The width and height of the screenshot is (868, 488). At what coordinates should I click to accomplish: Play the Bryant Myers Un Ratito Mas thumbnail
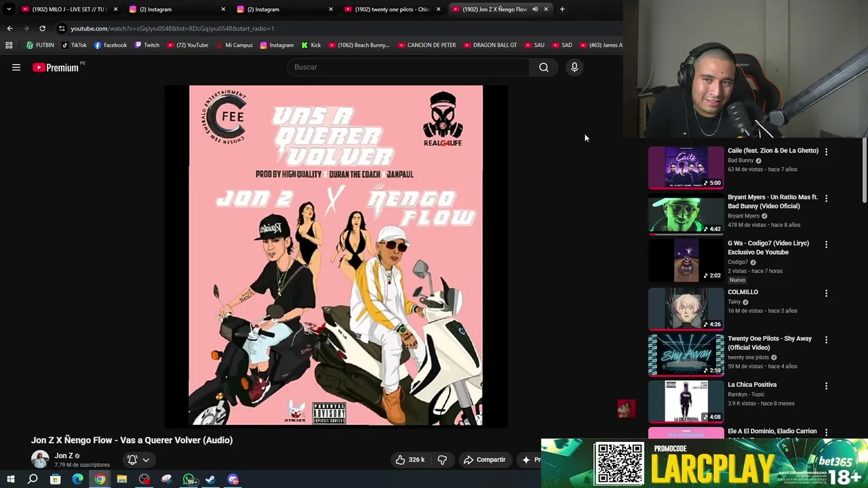click(686, 214)
